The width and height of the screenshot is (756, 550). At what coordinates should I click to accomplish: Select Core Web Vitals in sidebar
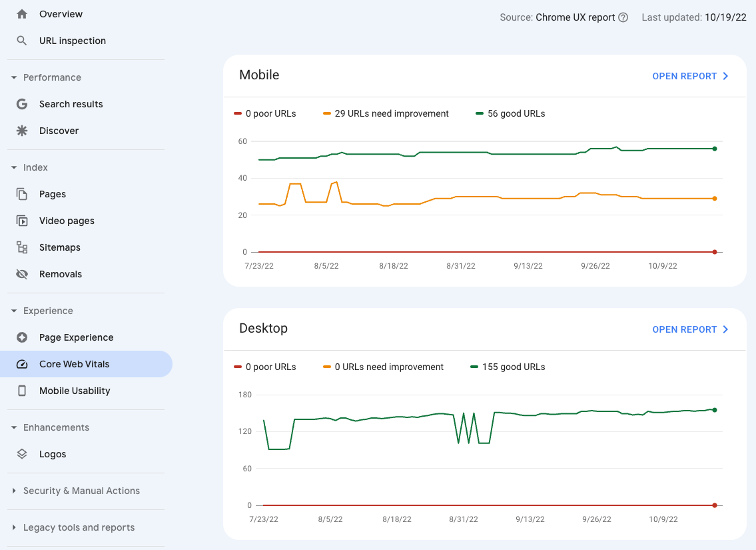click(74, 364)
